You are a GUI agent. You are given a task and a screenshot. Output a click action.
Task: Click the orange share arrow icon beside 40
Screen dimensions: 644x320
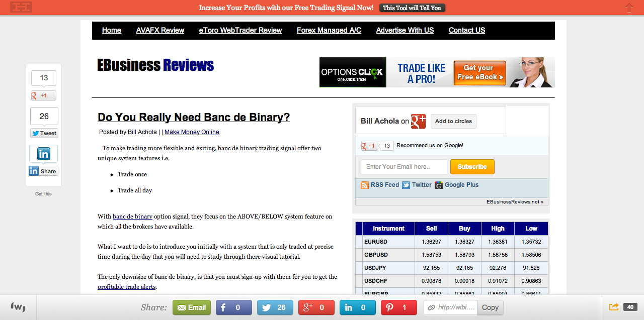tap(614, 307)
